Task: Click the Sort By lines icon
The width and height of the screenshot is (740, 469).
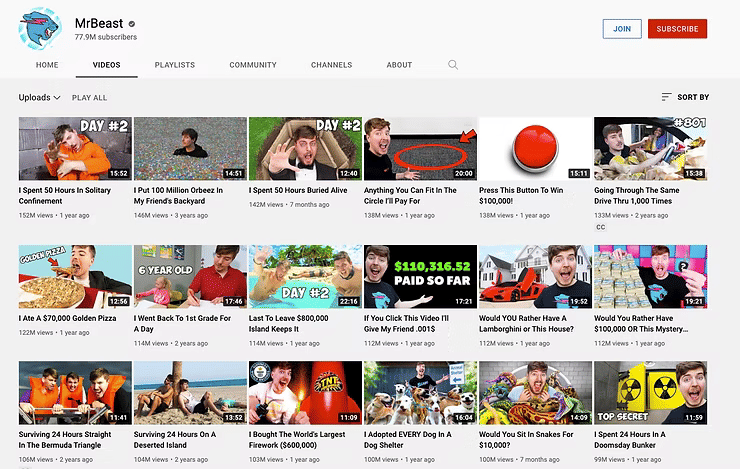Action: [x=666, y=97]
